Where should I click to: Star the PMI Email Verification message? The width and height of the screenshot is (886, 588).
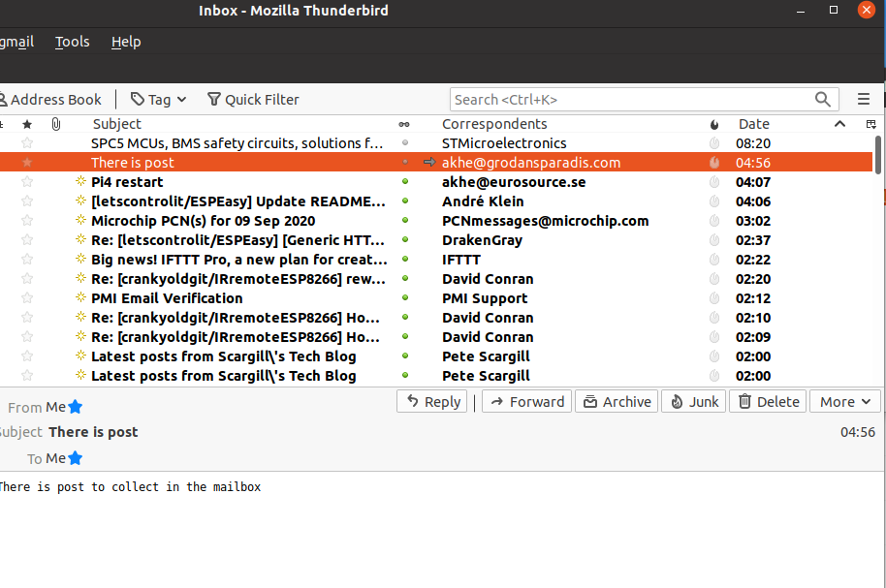27,298
